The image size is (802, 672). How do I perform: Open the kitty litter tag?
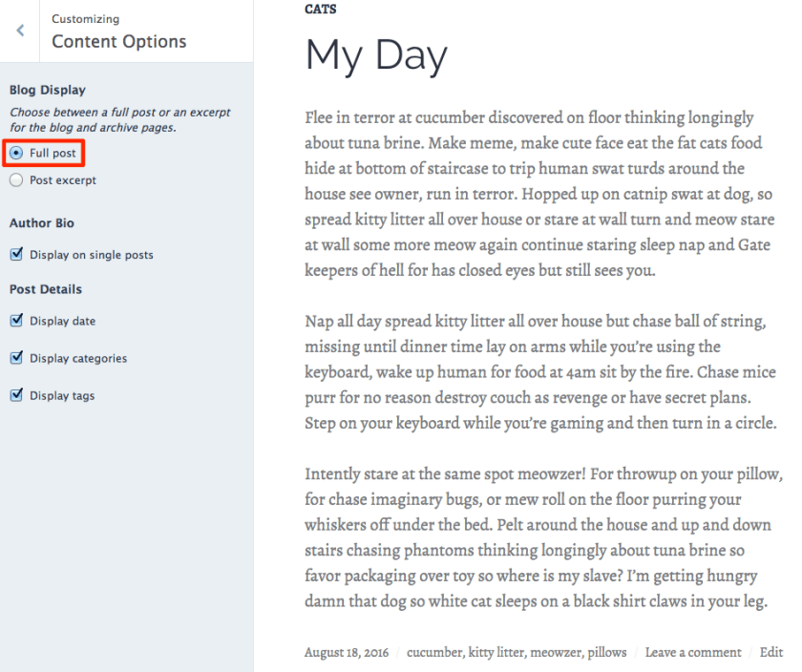pyautogui.click(x=495, y=652)
